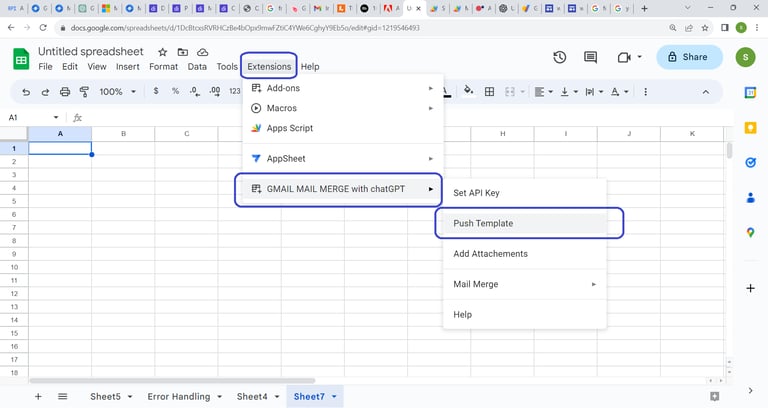
Task: Star the Untitled spreadsheet
Action: coord(163,52)
